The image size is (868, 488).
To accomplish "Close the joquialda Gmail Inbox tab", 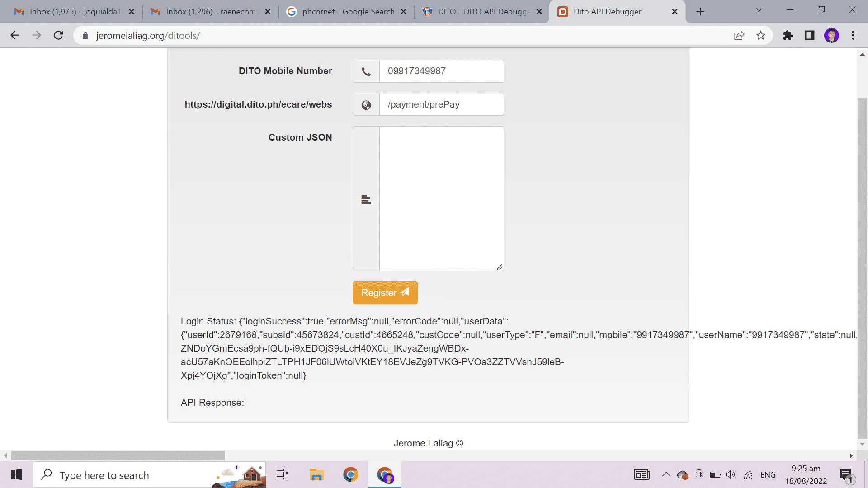I will click(x=132, y=12).
